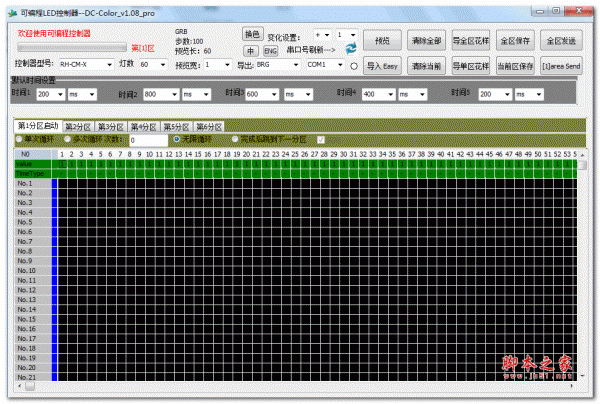Select the 完成后跳到下一分区 radio option
This screenshot has width=600, height=404.
[x=236, y=139]
